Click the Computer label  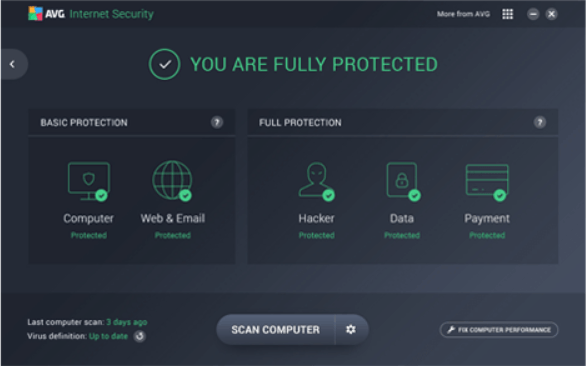tap(89, 218)
